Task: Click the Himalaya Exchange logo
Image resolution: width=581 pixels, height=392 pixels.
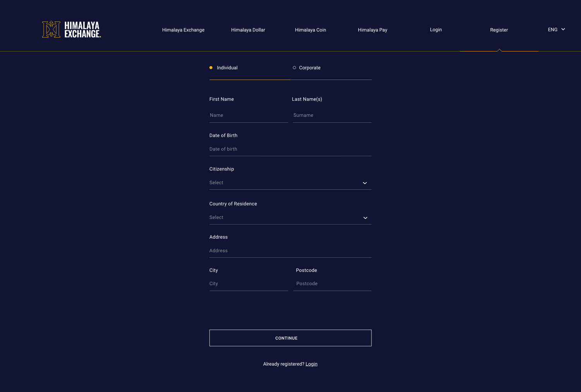Action: click(x=71, y=29)
